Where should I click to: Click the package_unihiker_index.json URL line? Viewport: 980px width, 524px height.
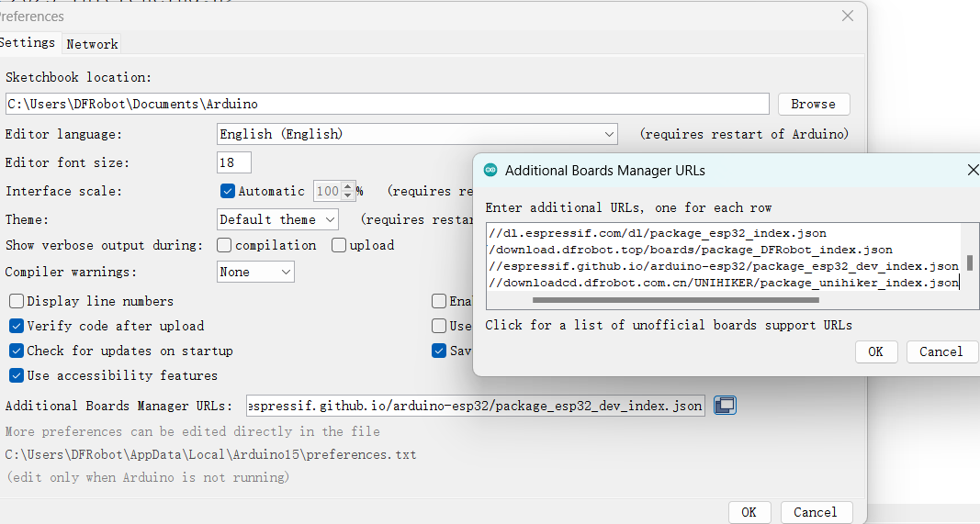point(724,283)
